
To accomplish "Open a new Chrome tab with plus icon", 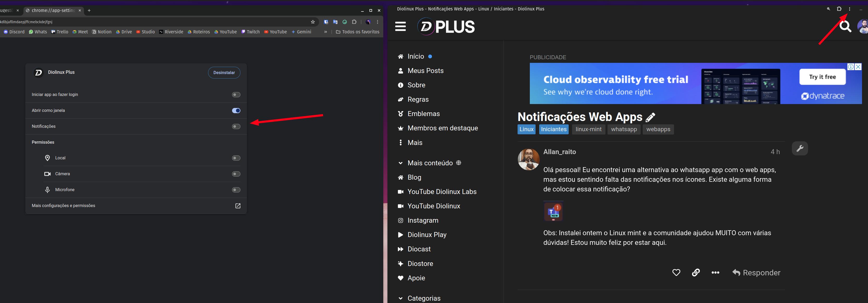I will tap(89, 10).
